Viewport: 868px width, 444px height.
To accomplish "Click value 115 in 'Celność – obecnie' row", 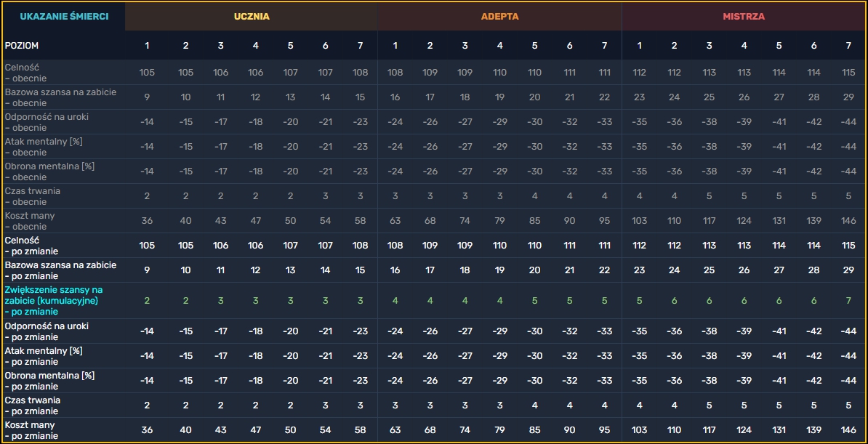I will [848, 72].
